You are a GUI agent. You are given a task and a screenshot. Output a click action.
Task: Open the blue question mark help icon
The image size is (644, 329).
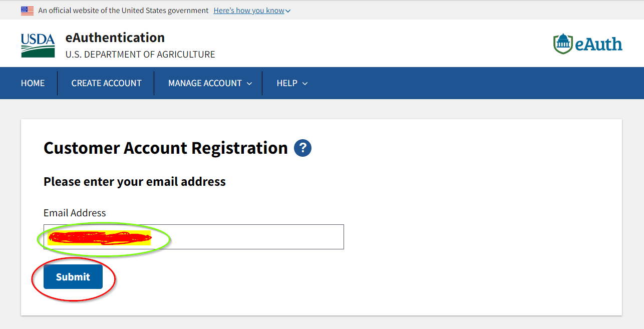(x=303, y=148)
